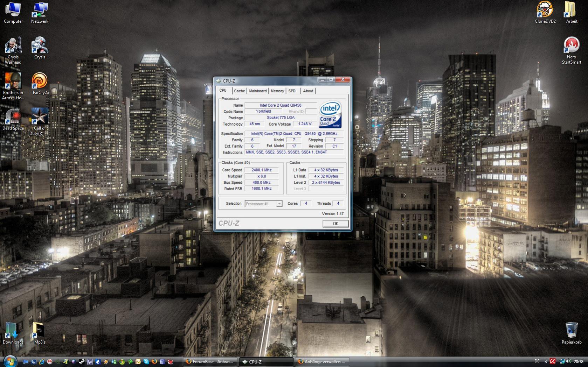588x367 pixels.
Task: Click the Socket 775 LGA package value
Action: pos(281,118)
